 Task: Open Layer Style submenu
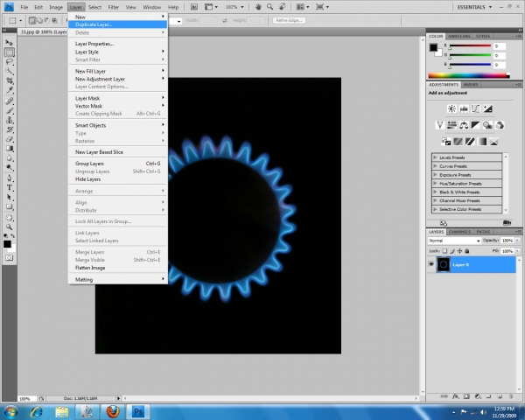pyautogui.click(x=117, y=52)
